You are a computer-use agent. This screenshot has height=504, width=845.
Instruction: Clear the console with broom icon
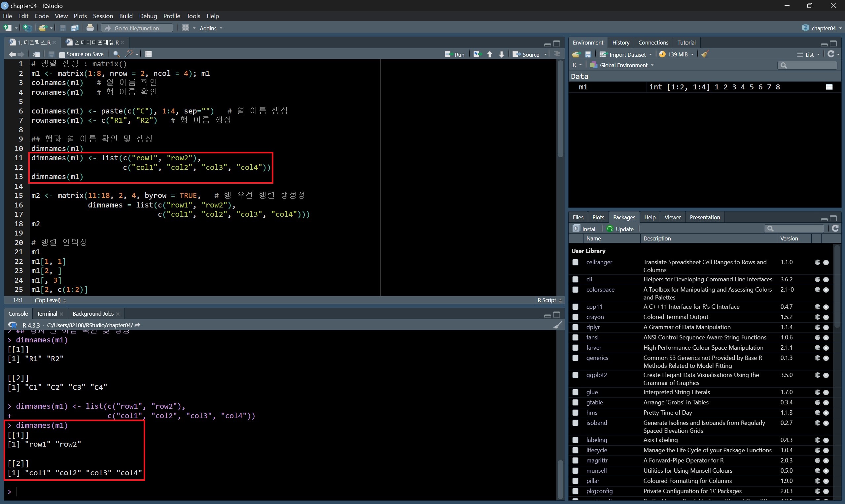[x=557, y=325]
